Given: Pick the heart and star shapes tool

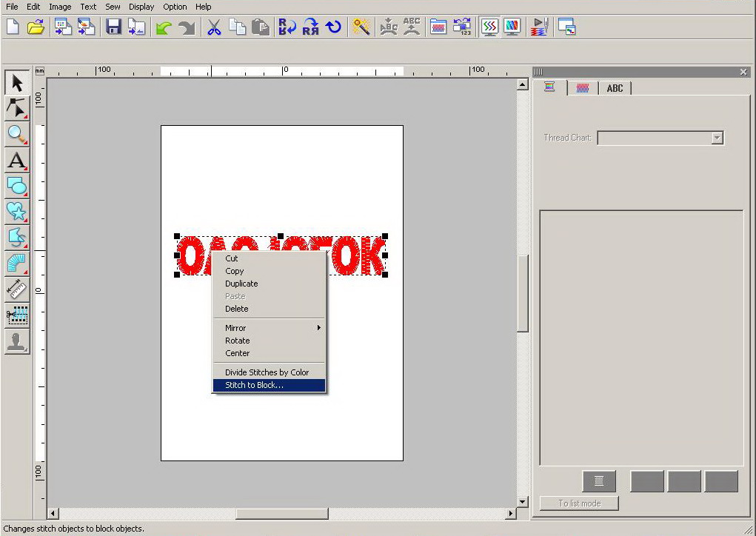Looking at the screenshot, I should coord(17,211).
